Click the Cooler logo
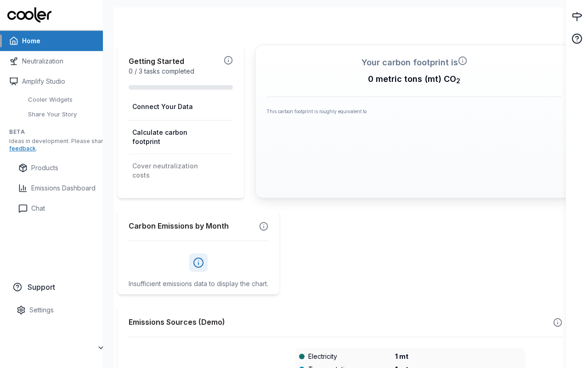Image resolution: width=588 pixels, height=368 pixels. pos(29,15)
